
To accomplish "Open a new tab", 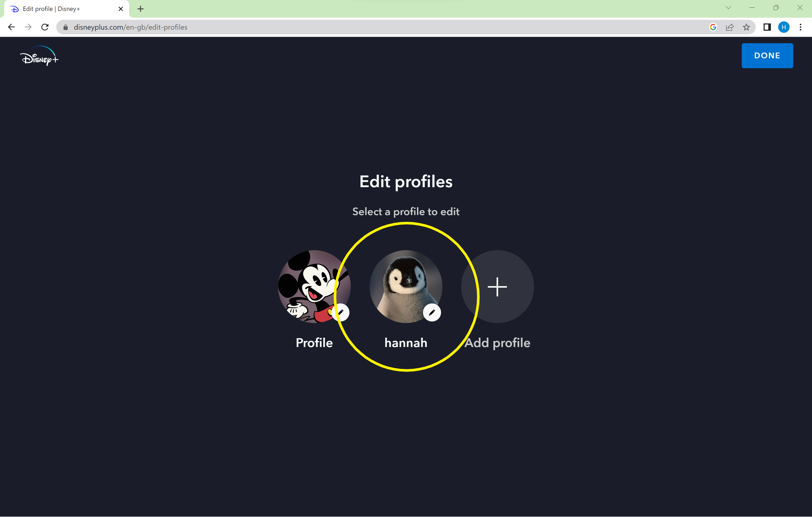I will pos(141,9).
